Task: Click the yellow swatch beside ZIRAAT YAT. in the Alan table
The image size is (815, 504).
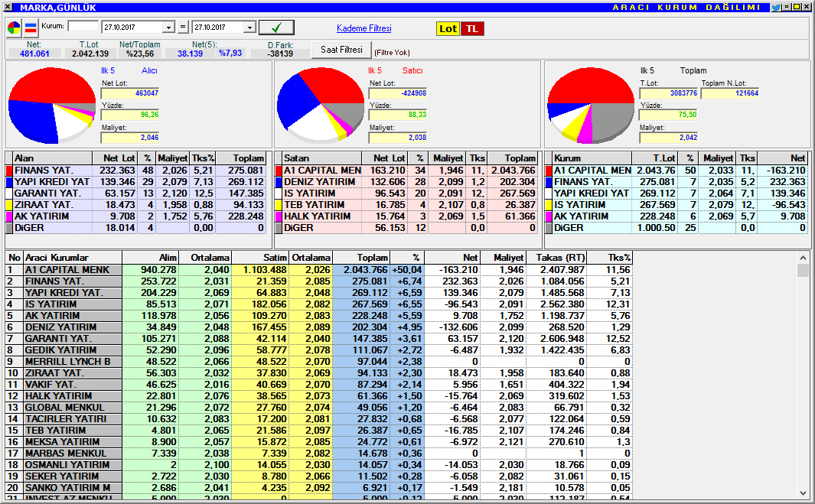Action: [x=9, y=205]
